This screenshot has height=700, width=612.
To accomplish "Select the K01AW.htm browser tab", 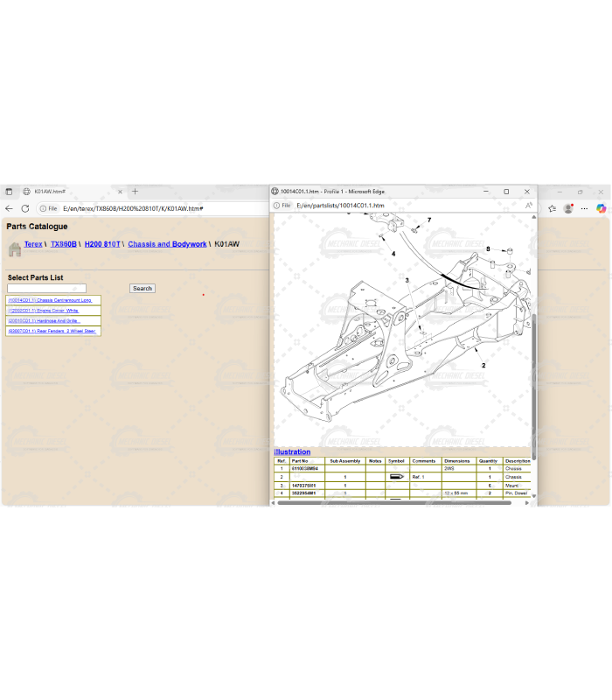I will (70, 192).
